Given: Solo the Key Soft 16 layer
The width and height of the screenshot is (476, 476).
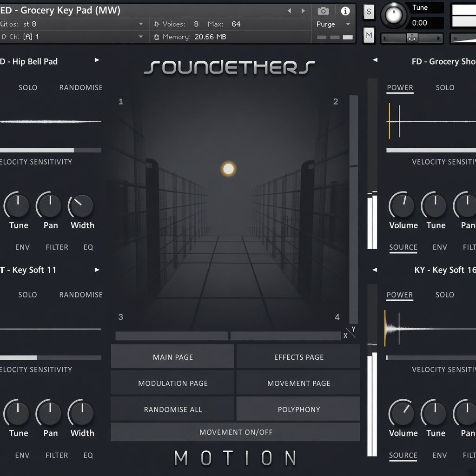Looking at the screenshot, I should click(x=445, y=295).
